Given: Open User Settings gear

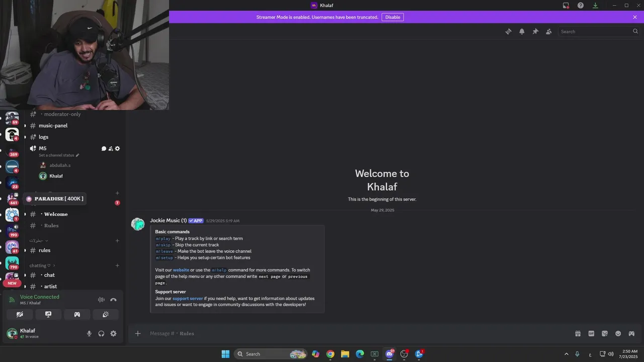Looking at the screenshot, I should point(113,333).
